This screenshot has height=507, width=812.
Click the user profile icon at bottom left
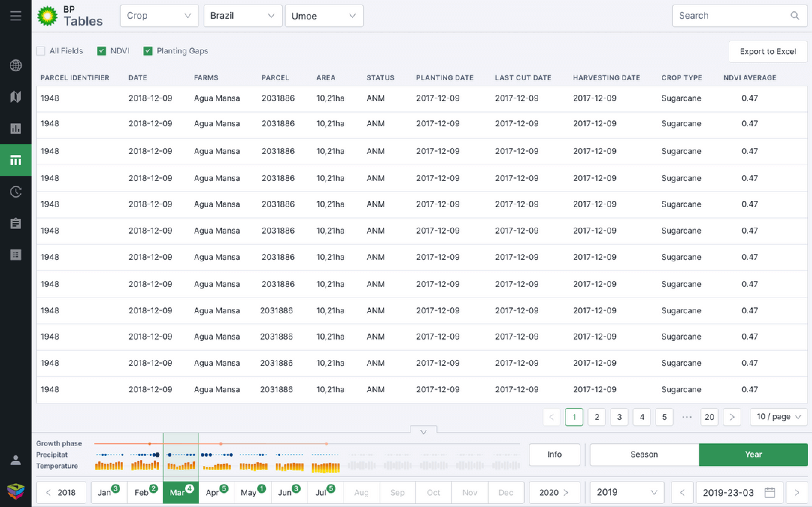(x=15, y=460)
